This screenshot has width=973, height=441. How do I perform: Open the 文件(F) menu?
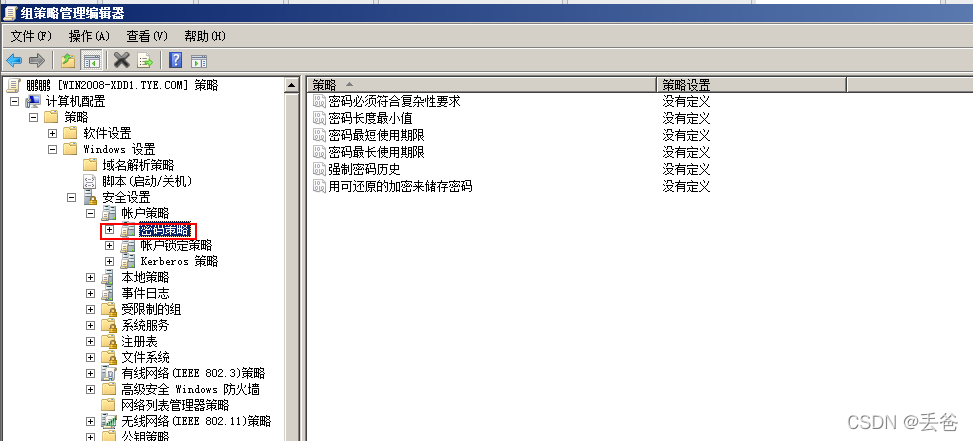[31, 36]
